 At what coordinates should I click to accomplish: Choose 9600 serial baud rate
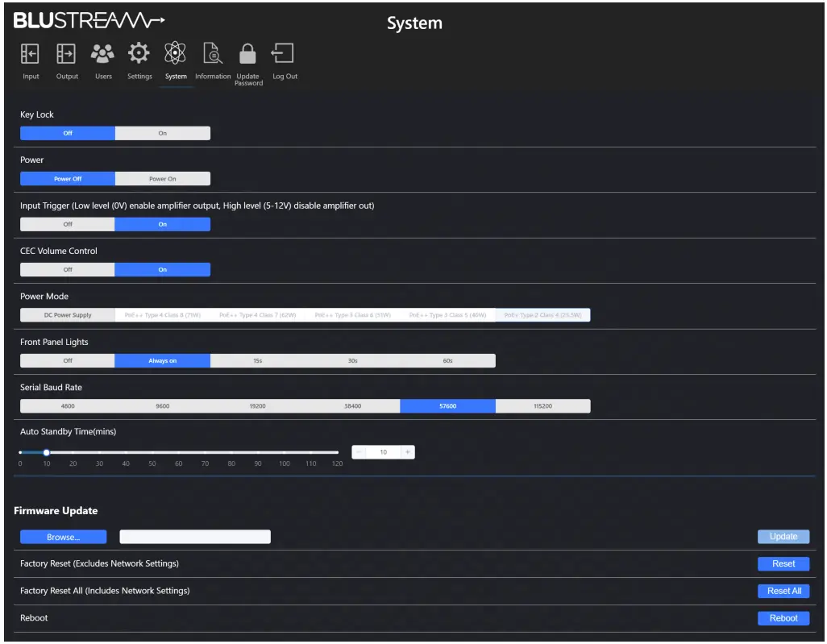[163, 406]
